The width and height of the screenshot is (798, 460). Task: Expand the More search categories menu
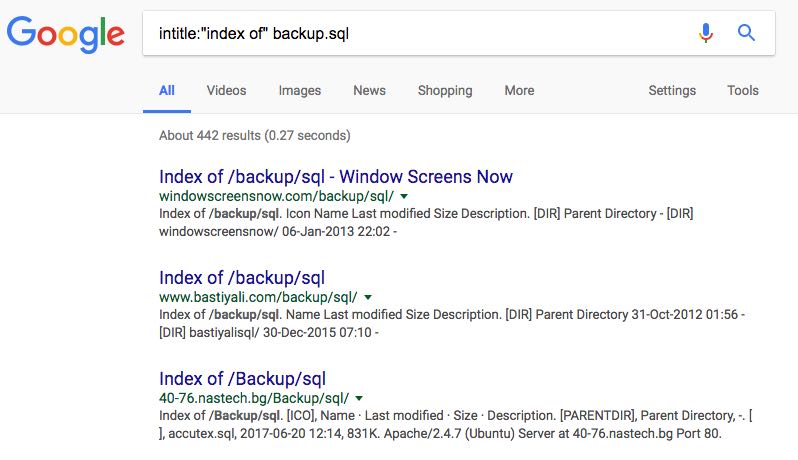519,91
